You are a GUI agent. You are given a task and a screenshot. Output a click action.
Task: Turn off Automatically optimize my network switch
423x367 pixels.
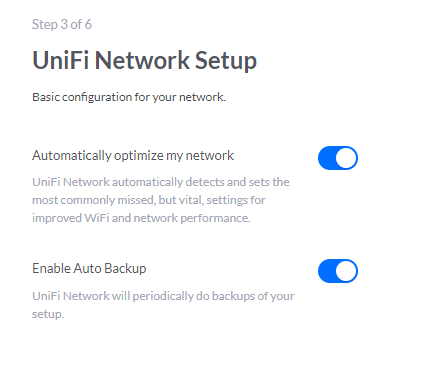pos(338,158)
